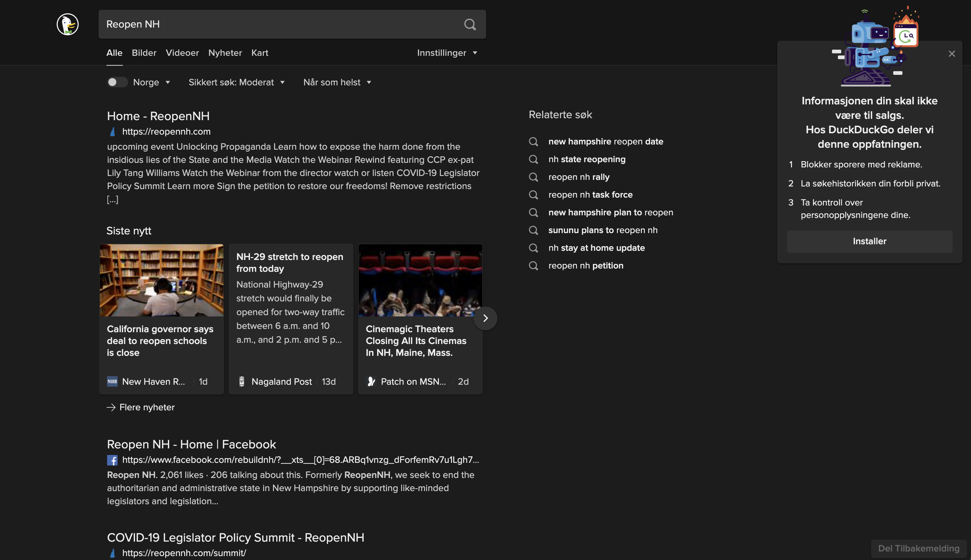The image size is (971, 560).
Task: Open 'COVID-19 Legislator Policy Summit' result
Action: click(x=236, y=537)
